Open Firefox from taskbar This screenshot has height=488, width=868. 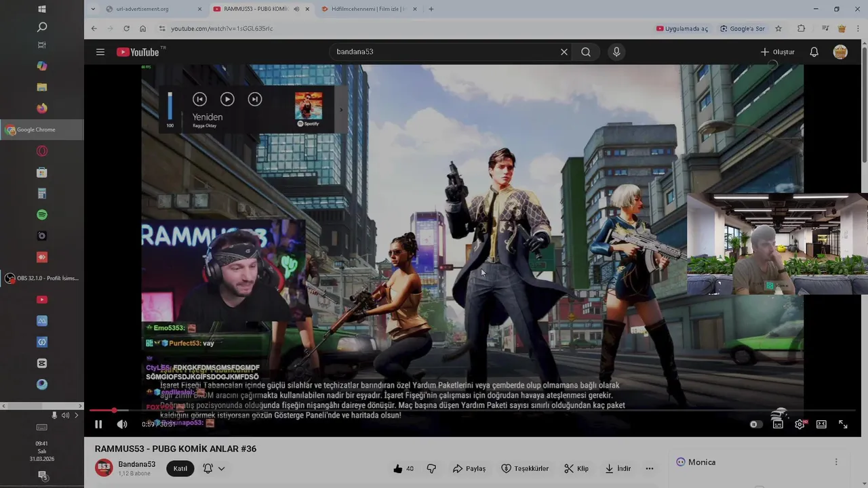[42, 108]
